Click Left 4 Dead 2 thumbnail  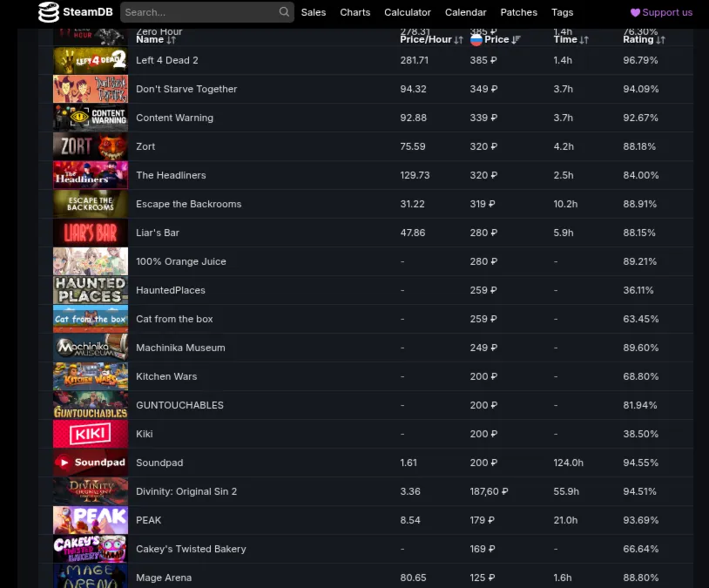[x=91, y=60]
